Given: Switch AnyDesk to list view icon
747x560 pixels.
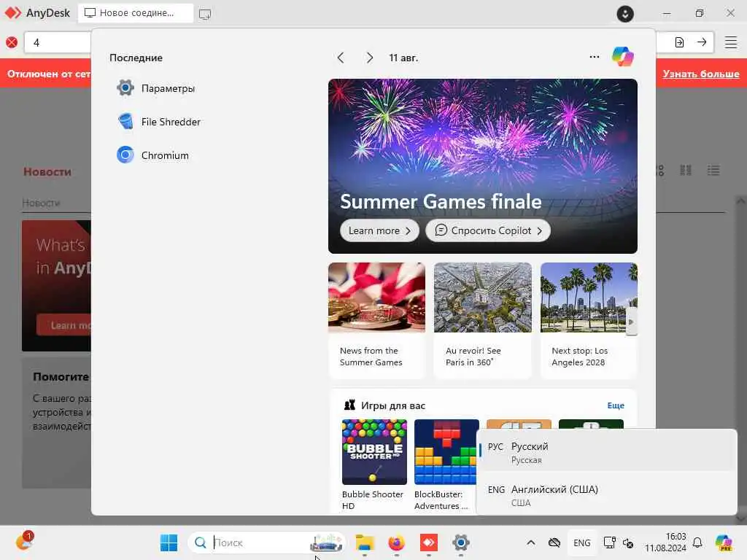Looking at the screenshot, I should pos(713,170).
